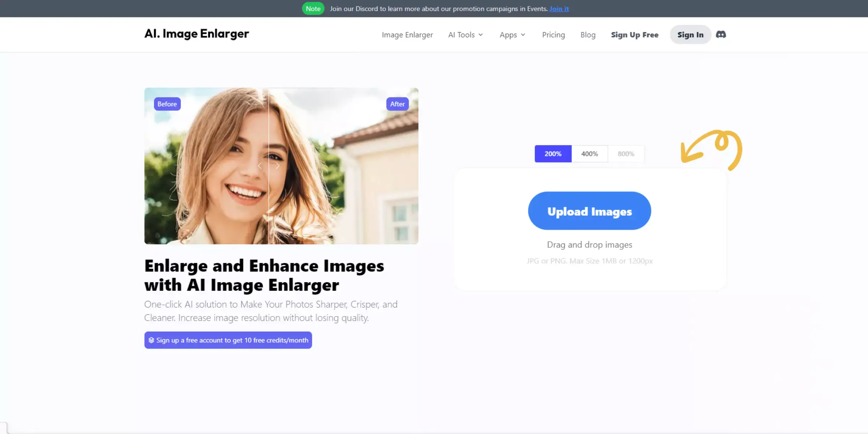Select the 200% enlargement option

[x=553, y=153]
